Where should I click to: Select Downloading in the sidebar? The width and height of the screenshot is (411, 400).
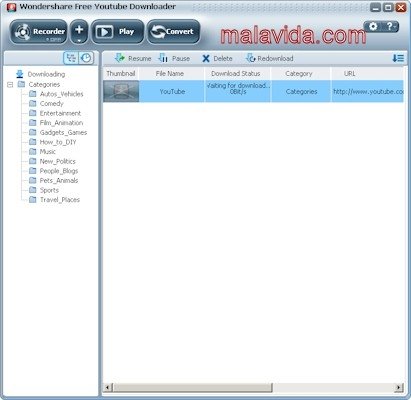click(x=41, y=74)
